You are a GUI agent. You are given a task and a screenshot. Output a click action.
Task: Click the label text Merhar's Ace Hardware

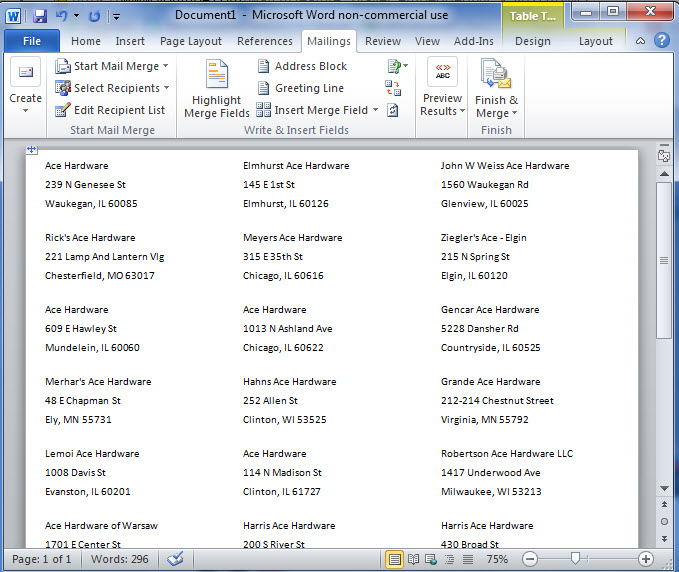[x=98, y=382]
